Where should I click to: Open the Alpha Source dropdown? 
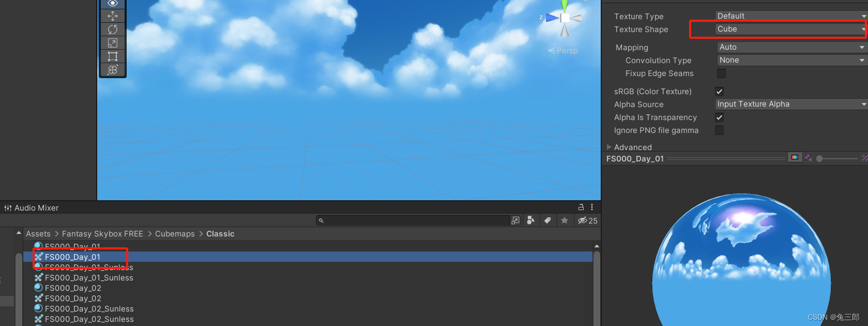(x=791, y=104)
